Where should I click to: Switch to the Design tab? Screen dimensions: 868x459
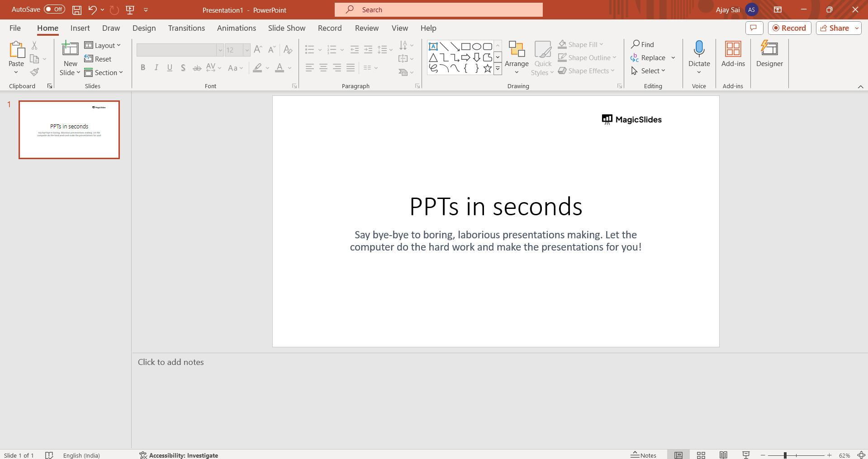(x=144, y=28)
